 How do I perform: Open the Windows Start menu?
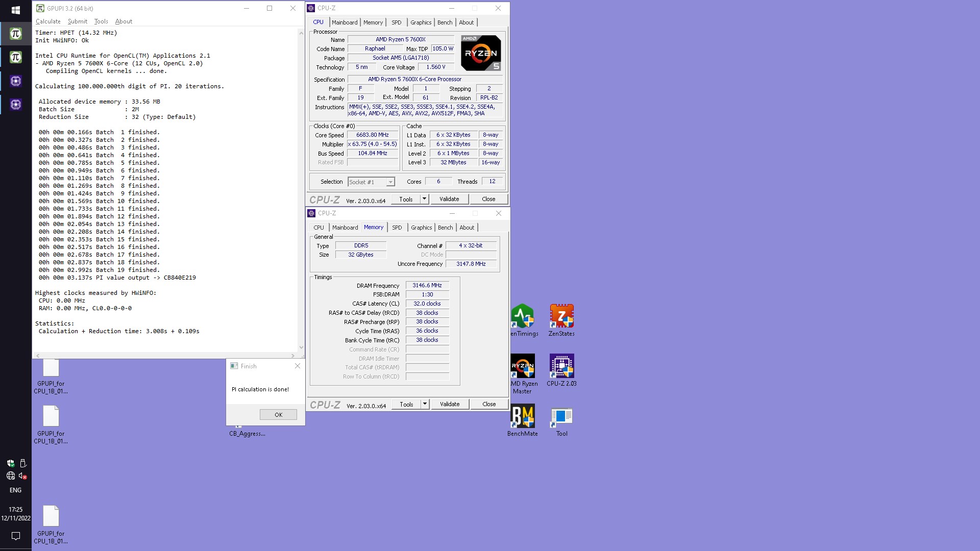pos(15,10)
